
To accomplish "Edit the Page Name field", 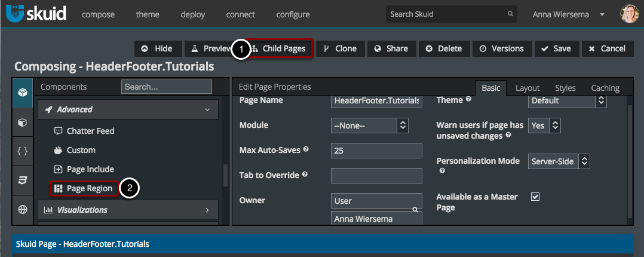I will [x=376, y=101].
